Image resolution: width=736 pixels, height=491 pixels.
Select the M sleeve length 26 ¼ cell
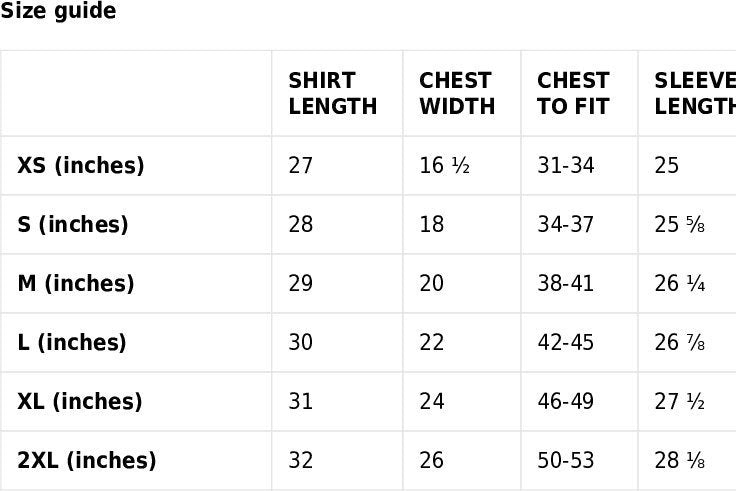[x=680, y=283]
